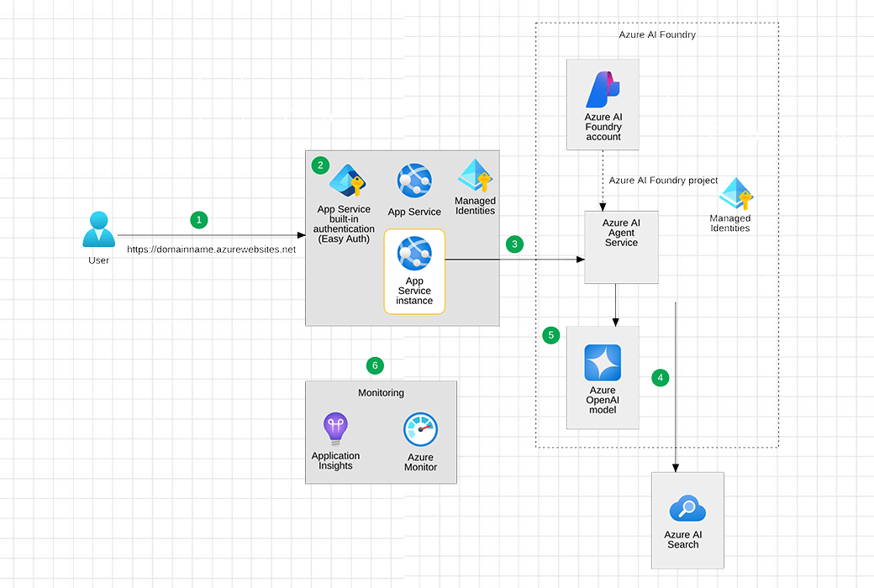Select the Easy Auth label text
The height and width of the screenshot is (588, 874).
pos(344,224)
